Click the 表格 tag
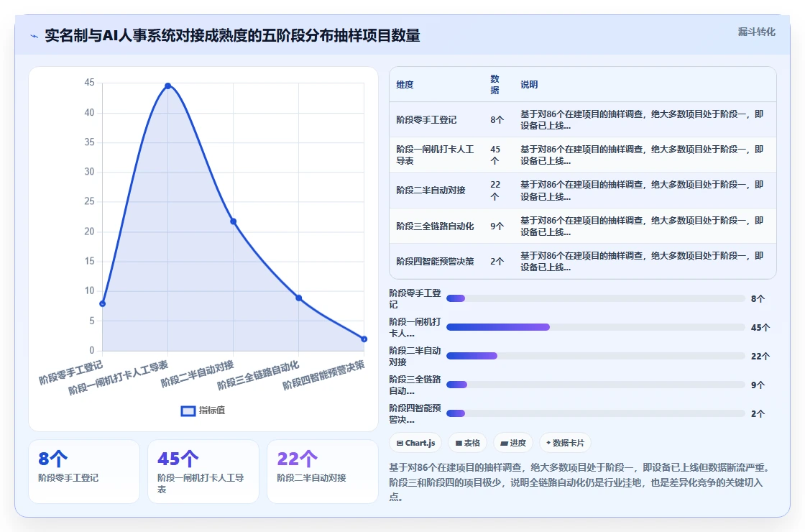 pos(467,443)
